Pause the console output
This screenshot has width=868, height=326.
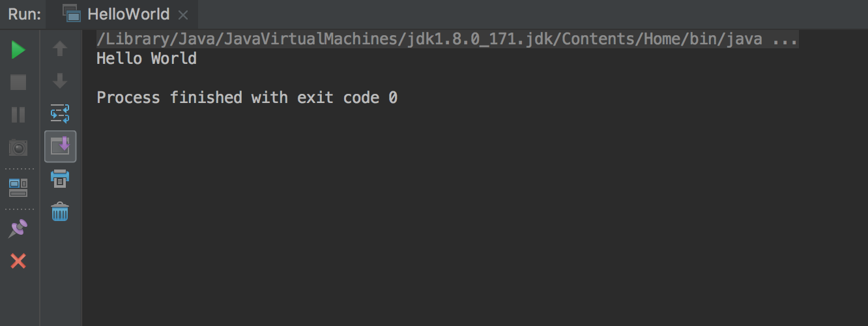[18, 115]
